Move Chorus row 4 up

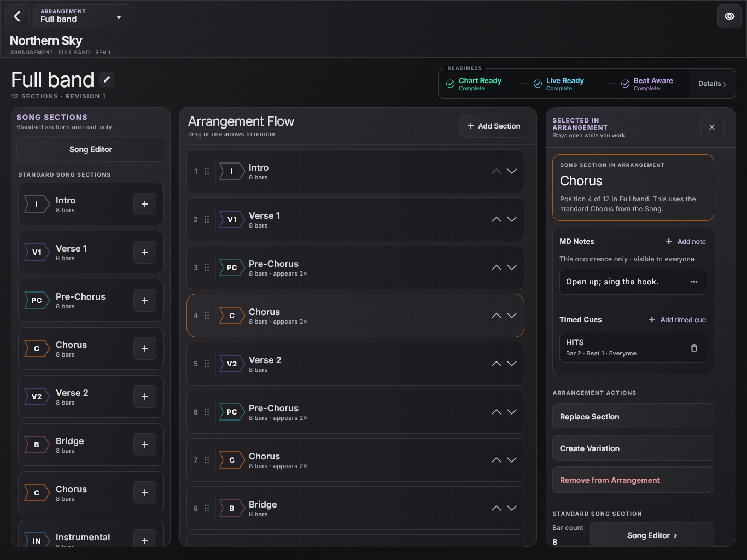tap(497, 316)
